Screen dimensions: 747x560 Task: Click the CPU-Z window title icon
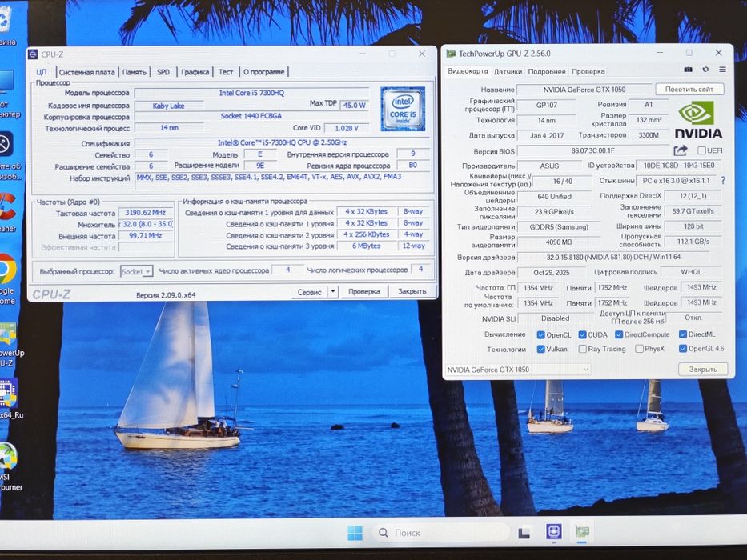pos(34,54)
